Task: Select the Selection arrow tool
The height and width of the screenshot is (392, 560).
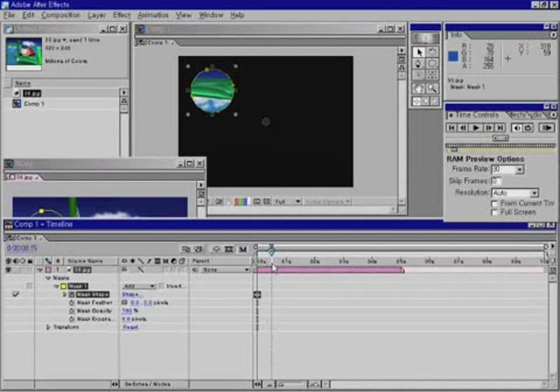Action: (x=419, y=52)
